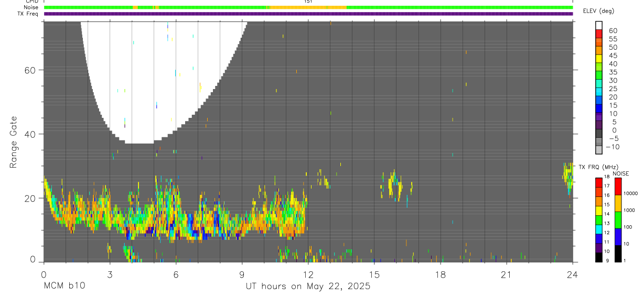This screenshot has width=644, height=297.
Task: Click the long orange section of the Noise strip
Action: 307,7
